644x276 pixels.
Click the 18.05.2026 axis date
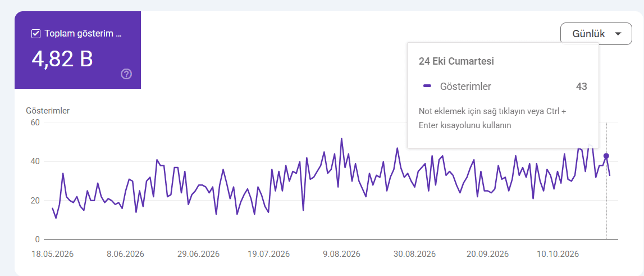click(53, 254)
